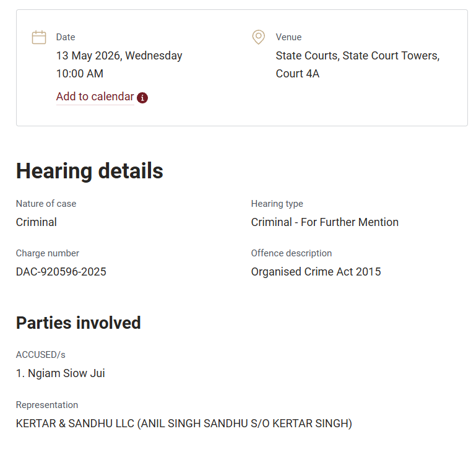This screenshot has width=476, height=452.
Task: Click the calendar date icon
Action: 39,37
